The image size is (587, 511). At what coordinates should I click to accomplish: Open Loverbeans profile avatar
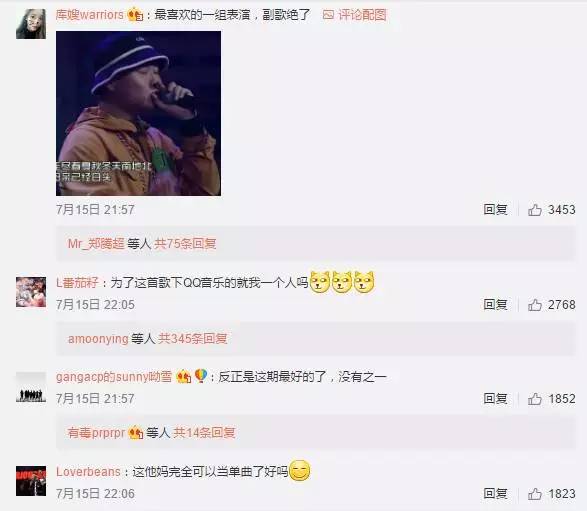coord(31,481)
